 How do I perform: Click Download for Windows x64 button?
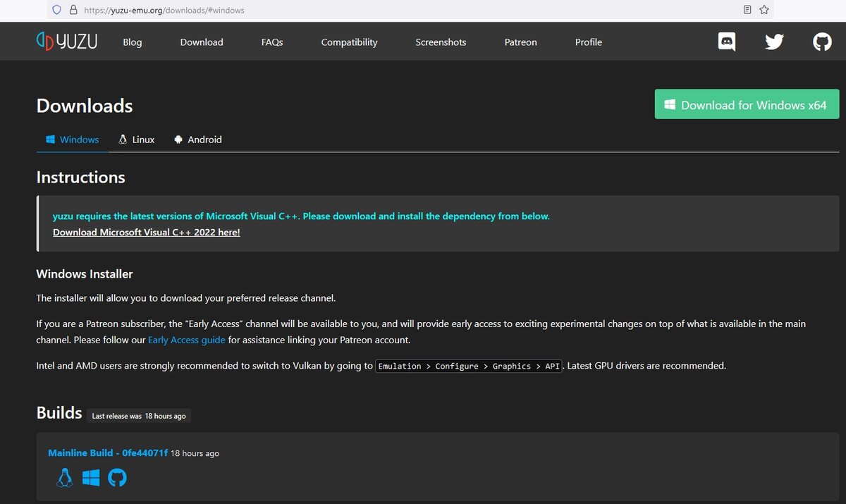747,104
